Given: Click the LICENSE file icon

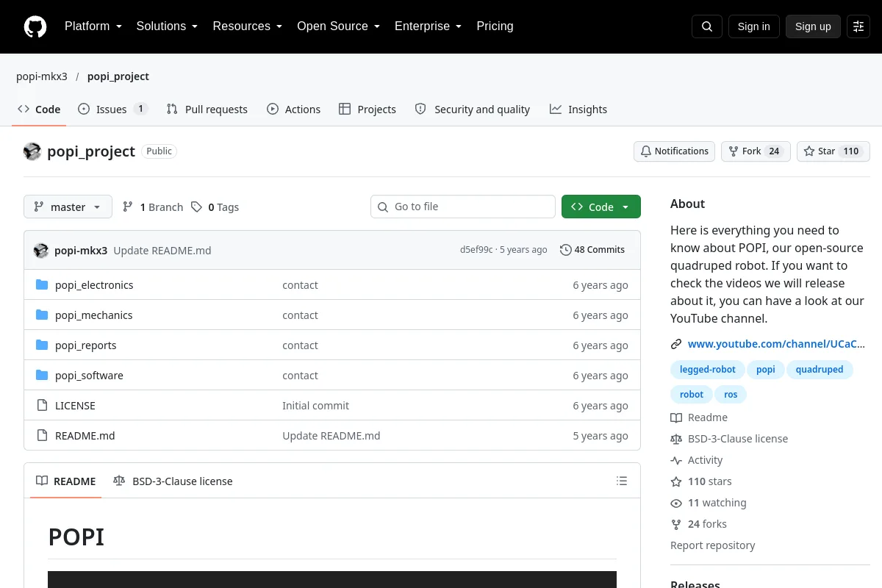Looking at the screenshot, I should click(x=42, y=406).
